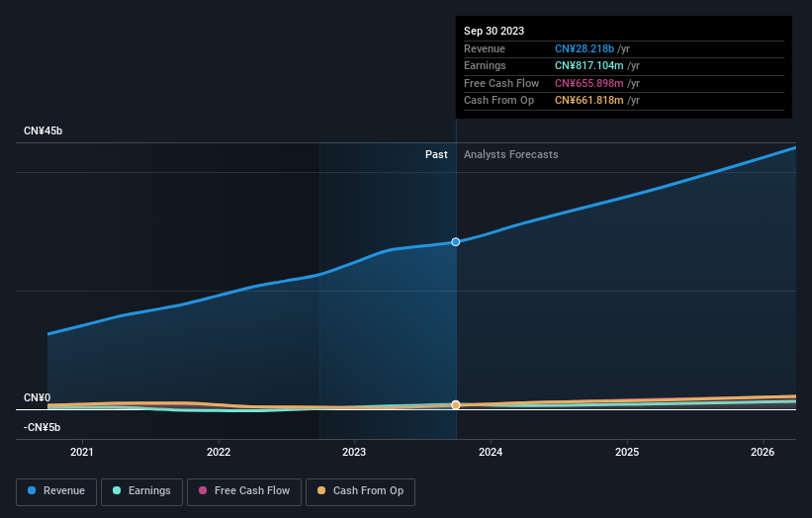Click the CN¥655.898m free cash flow value
The width and height of the screenshot is (812, 518).
(x=589, y=83)
